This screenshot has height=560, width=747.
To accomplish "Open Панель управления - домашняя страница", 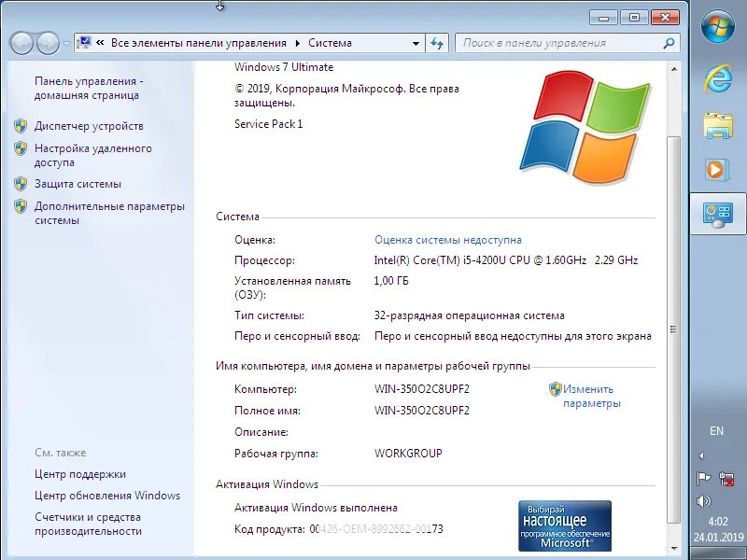I will click(89, 88).
